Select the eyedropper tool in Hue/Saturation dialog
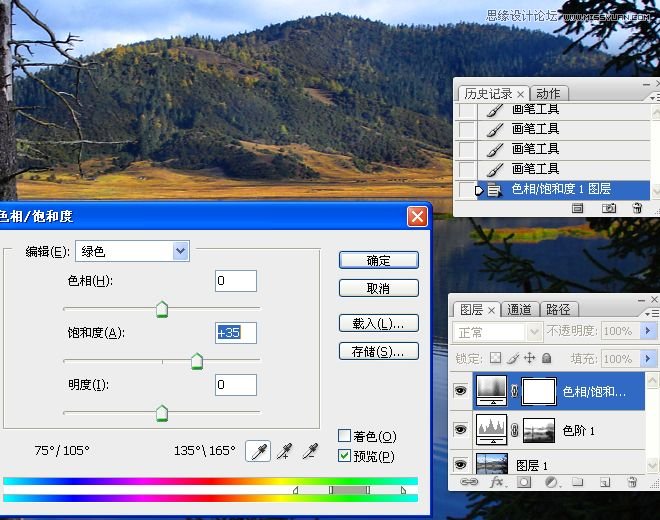660x520 pixels. pyautogui.click(x=258, y=451)
